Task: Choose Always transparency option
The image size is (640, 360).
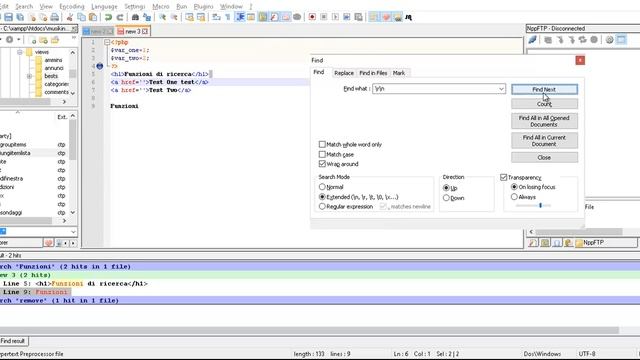Action: click(x=514, y=197)
